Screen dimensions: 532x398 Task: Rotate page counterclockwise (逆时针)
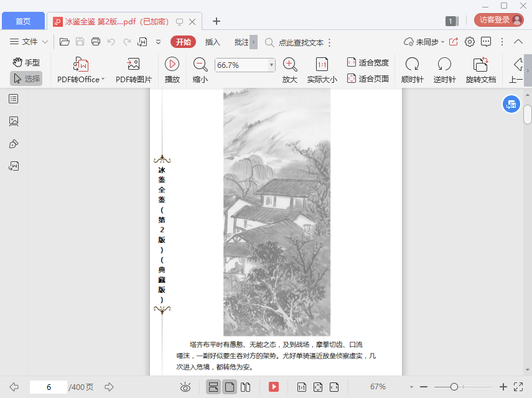pos(444,70)
